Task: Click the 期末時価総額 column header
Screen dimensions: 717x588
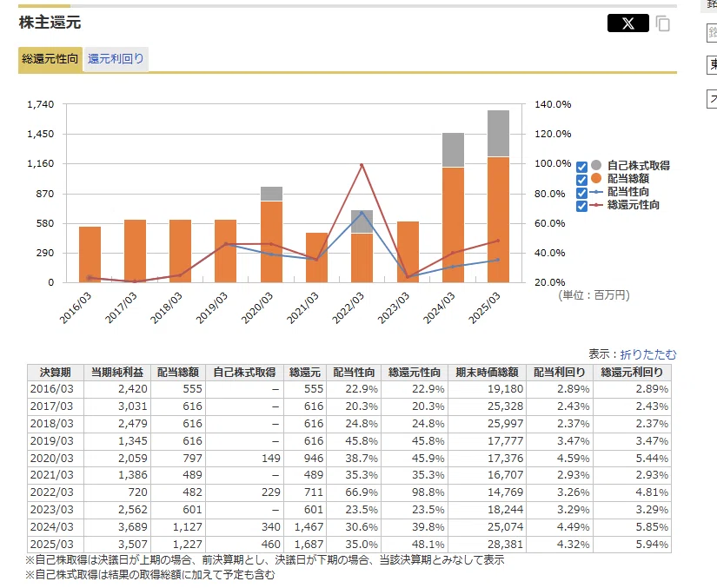Action: click(487, 373)
